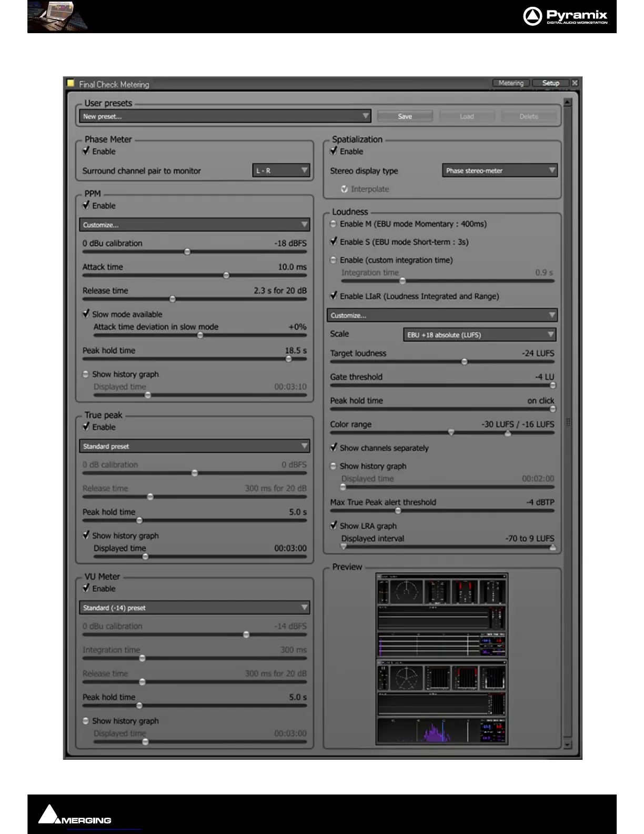Screen dimensions: 644x834
Task: Switch to the Metering tab
Action: (x=511, y=83)
